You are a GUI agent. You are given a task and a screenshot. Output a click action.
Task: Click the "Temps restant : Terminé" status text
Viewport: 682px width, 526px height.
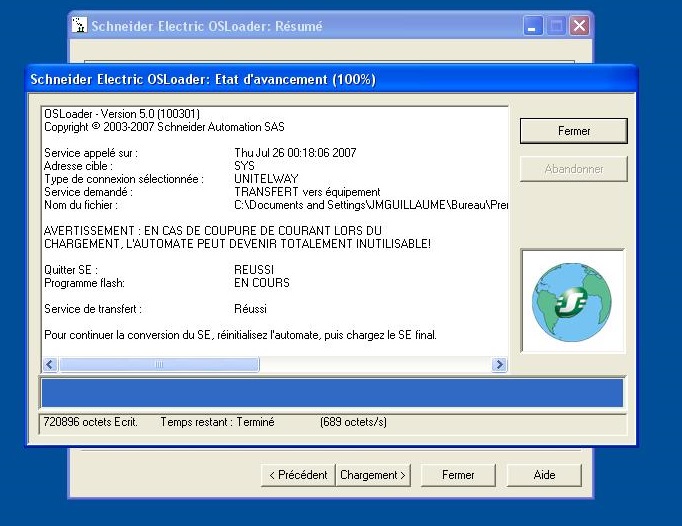coord(217,422)
